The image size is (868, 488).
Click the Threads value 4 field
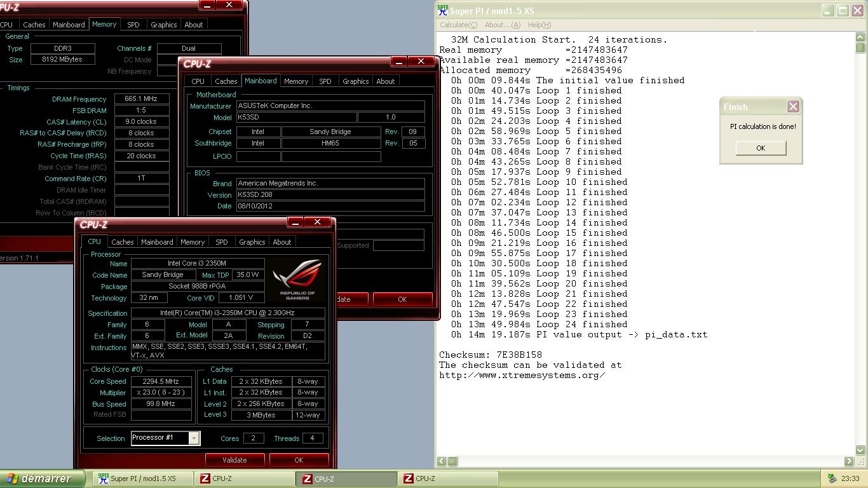point(312,438)
